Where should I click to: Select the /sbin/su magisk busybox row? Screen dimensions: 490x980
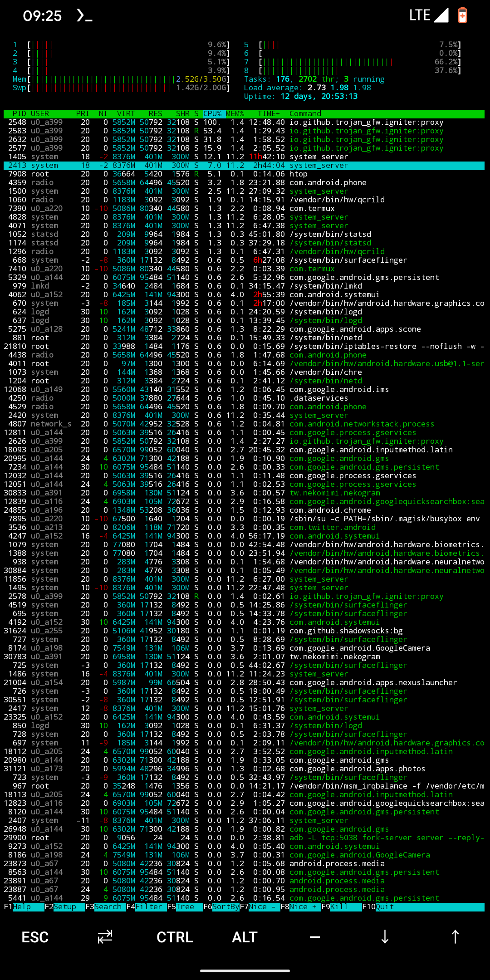click(x=244, y=519)
